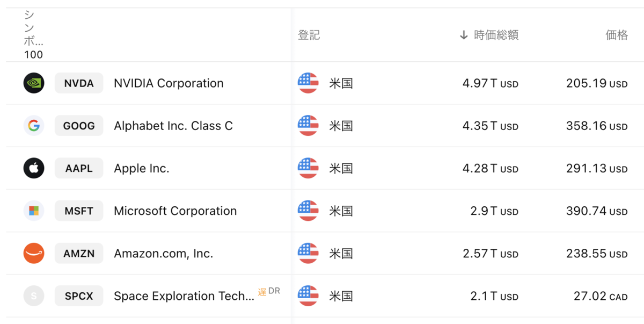Image resolution: width=644 pixels, height=324 pixels.
Task: Click the sort arrow beside 時価総額
Action: pyautogui.click(x=464, y=35)
